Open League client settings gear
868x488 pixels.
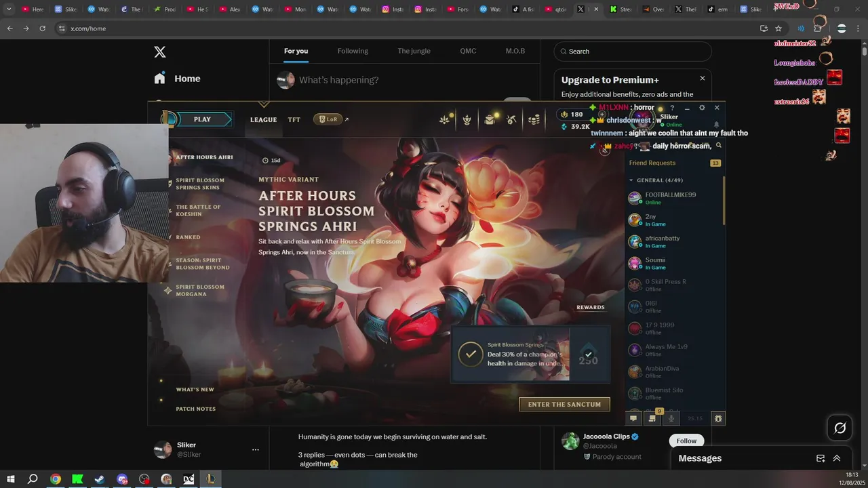(x=702, y=108)
